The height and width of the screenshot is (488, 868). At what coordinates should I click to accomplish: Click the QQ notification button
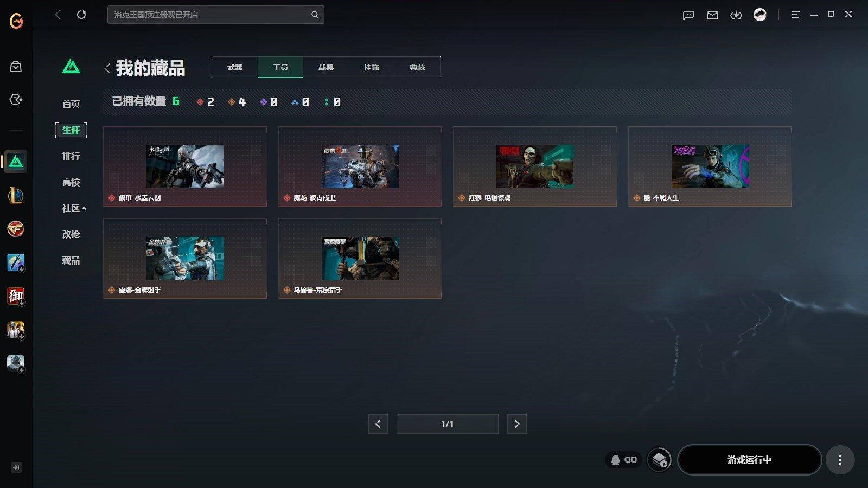(x=624, y=460)
